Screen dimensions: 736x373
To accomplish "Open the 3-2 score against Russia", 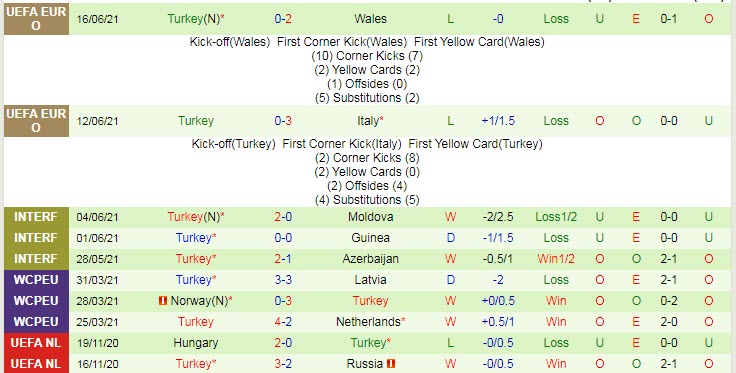I will point(283,364).
